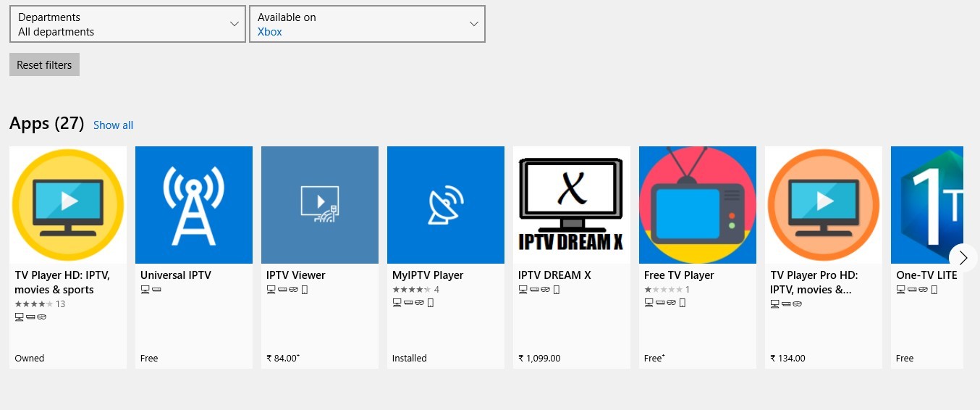Click the Installed label on MyIPTV Player
The height and width of the screenshot is (410, 980).
coord(410,359)
